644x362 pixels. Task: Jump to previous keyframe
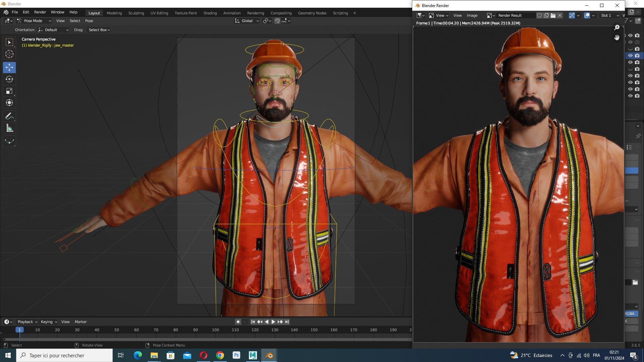coord(260,322)
